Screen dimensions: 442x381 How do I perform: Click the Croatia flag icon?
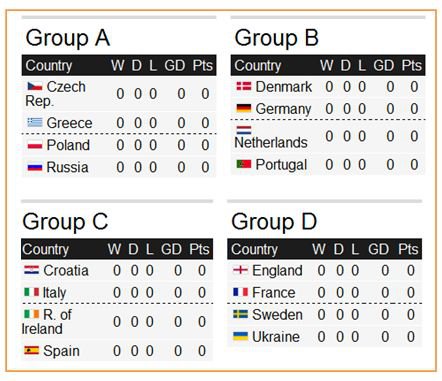31,270
